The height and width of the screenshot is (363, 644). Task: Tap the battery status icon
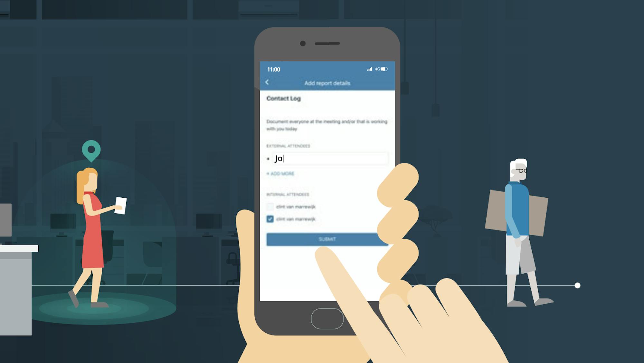(x=383, y=69)
